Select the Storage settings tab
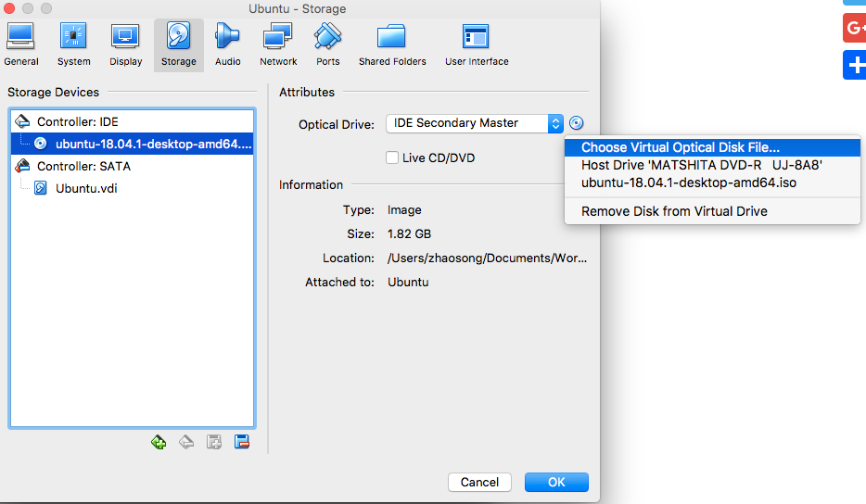The image size is (866, 504). (178, 44)
